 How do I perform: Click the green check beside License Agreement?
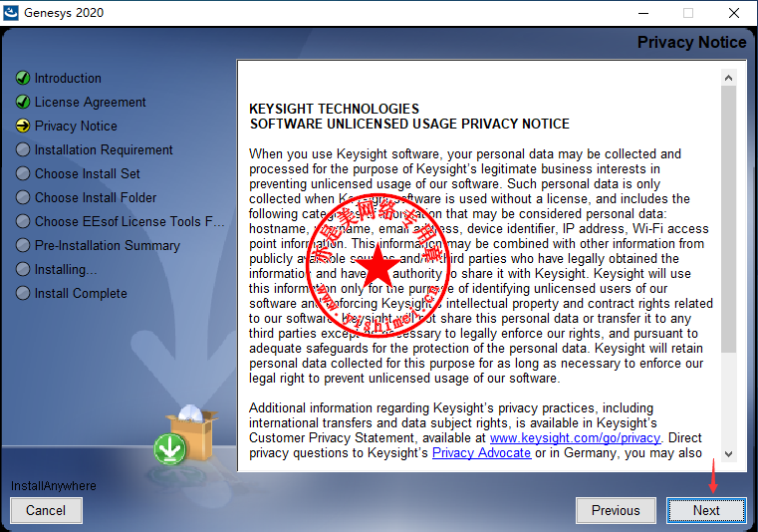(x=23, y=102)
